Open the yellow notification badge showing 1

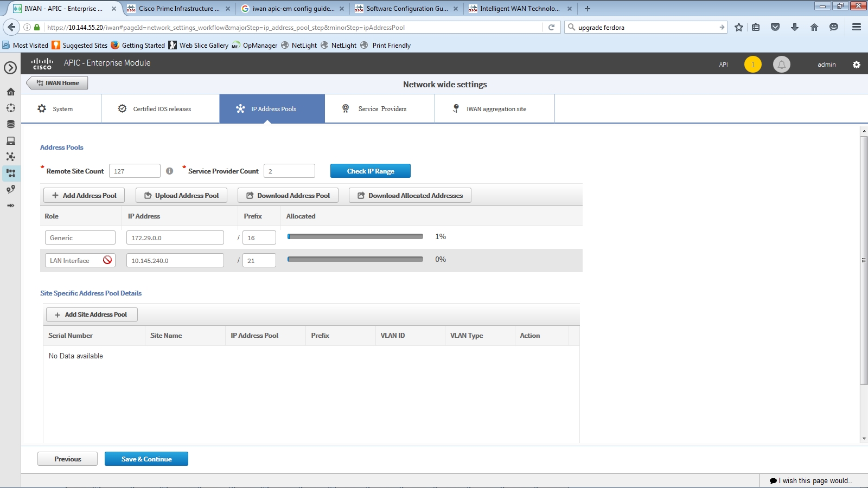click(x=753, y=65)
